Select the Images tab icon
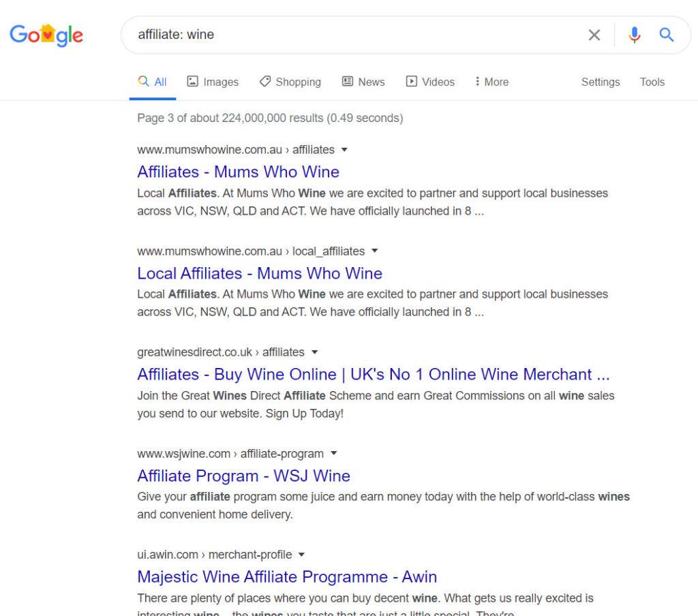Image resolution: width=698 pixels, height=616 pixels. coord(193,81)
